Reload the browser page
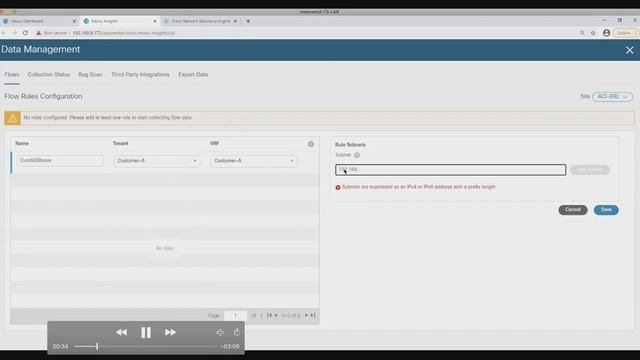Viewport: 640px width, 360px height. [x=25, y=33]
